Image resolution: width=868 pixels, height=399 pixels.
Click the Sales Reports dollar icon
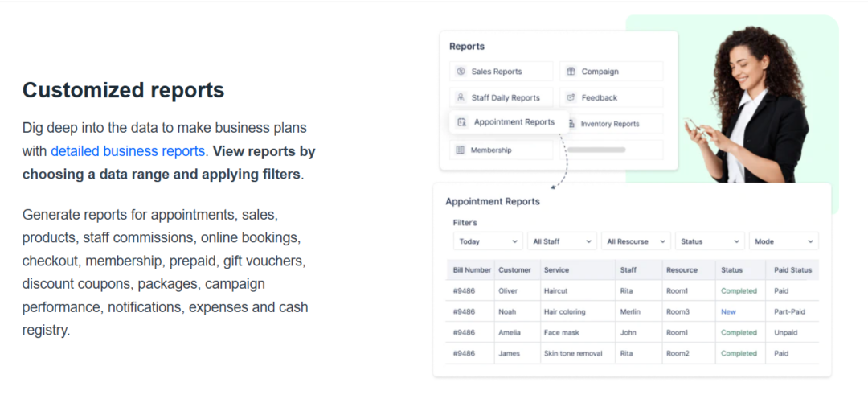click(461, 72)
